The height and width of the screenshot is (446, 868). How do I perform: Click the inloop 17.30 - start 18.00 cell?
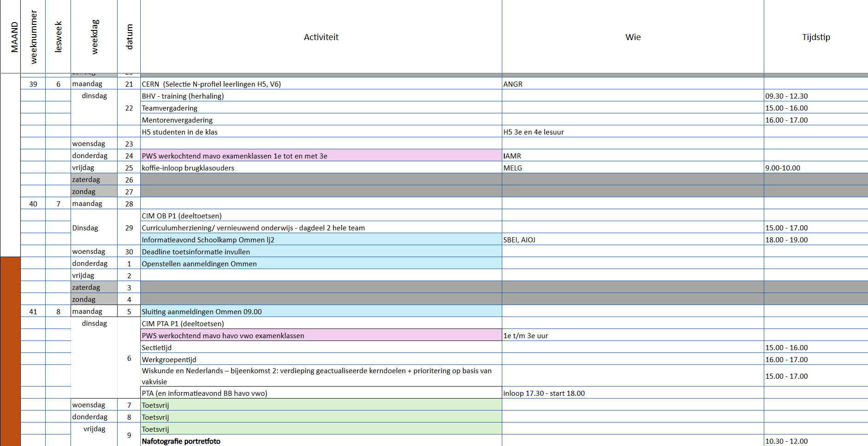point(633,393)
